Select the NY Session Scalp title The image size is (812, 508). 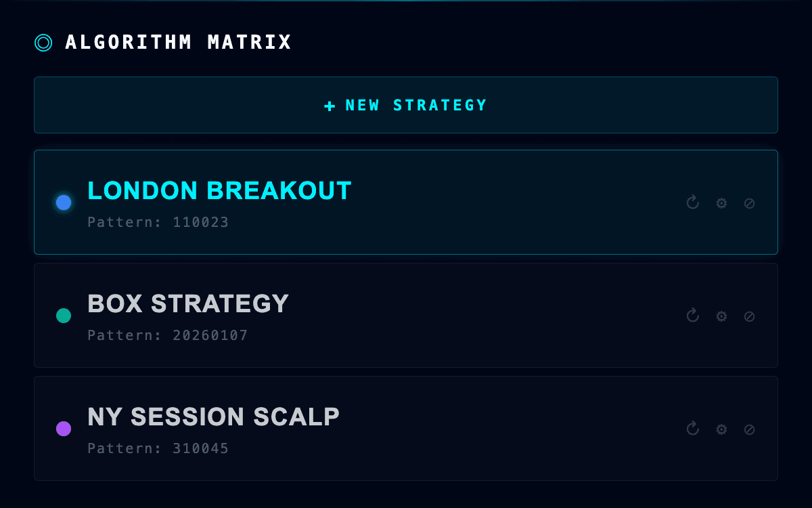point(213,417)
